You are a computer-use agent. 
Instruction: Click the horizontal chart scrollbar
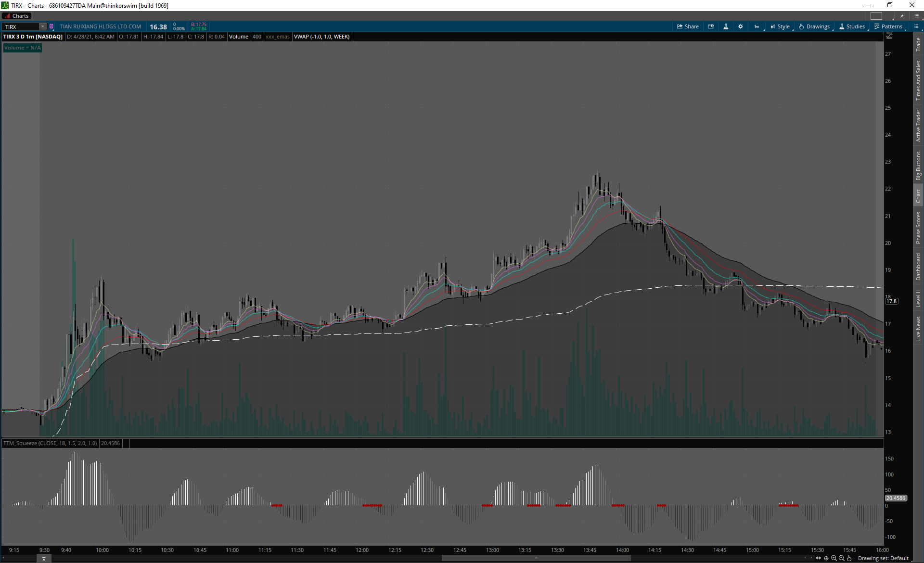click(x=536, y=558)
